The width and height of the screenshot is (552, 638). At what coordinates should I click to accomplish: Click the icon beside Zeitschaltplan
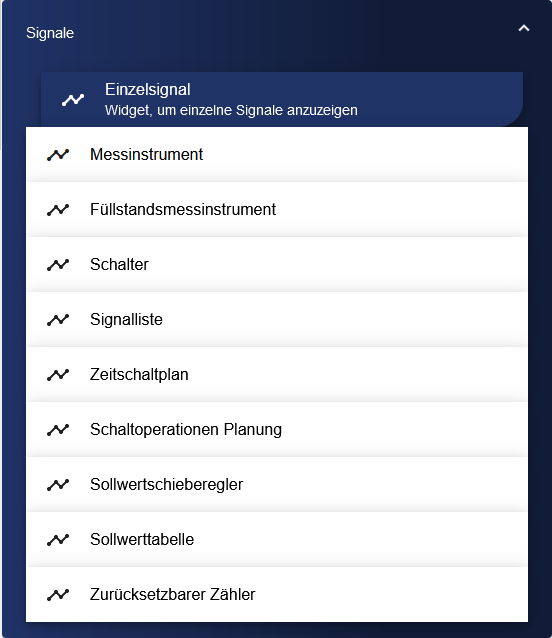point(58,374)
